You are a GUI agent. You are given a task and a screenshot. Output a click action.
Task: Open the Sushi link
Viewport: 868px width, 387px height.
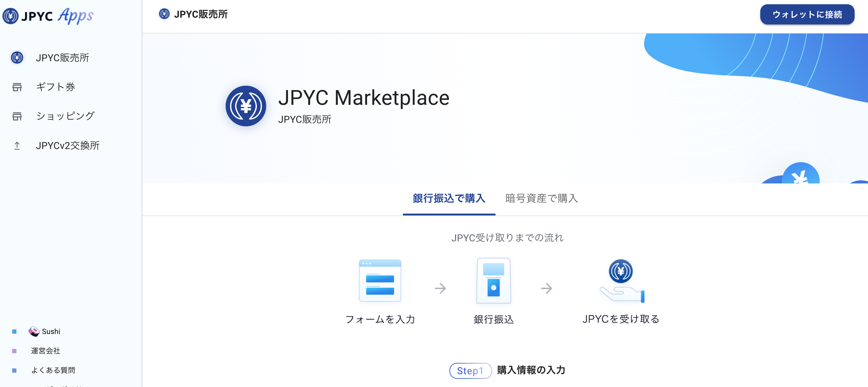[x=51, y=331]
